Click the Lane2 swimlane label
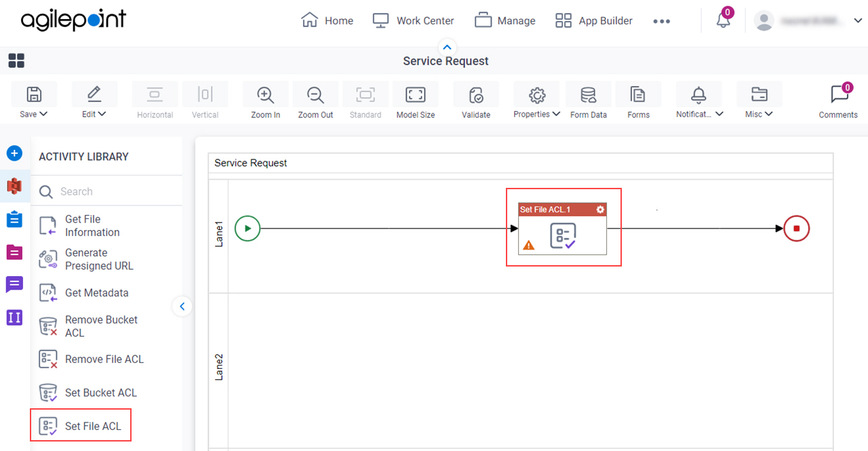 [219, 367]
